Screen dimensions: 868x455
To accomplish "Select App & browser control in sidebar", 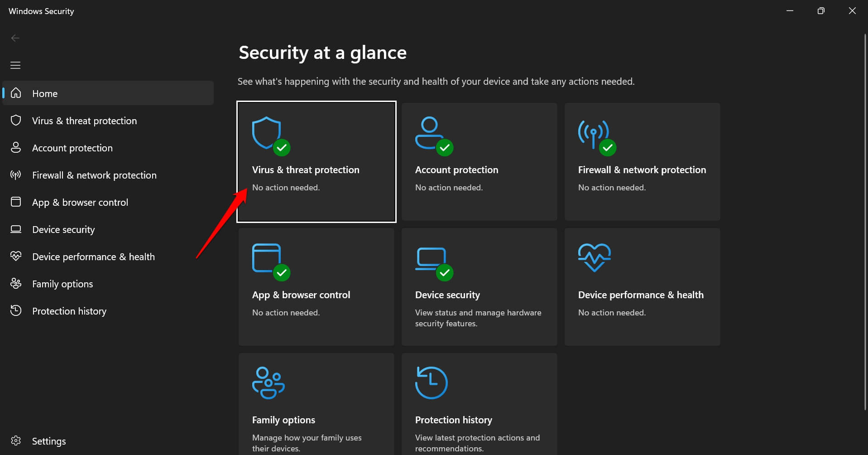I will point(108,202).
